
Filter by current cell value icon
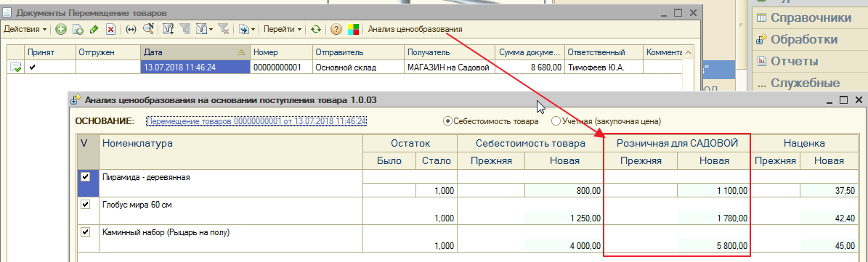point(185,29)
